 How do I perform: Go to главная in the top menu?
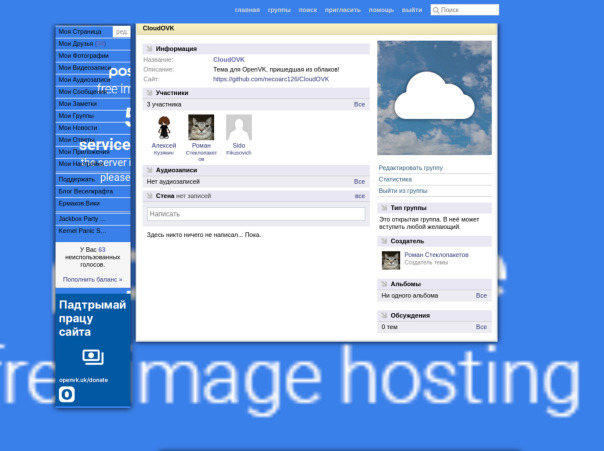247,10
